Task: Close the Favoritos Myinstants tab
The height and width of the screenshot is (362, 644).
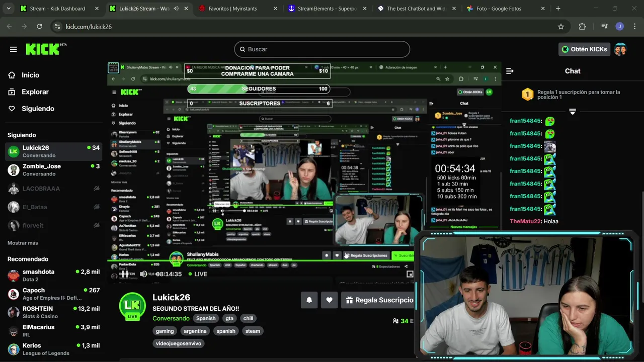Action: 275,9
